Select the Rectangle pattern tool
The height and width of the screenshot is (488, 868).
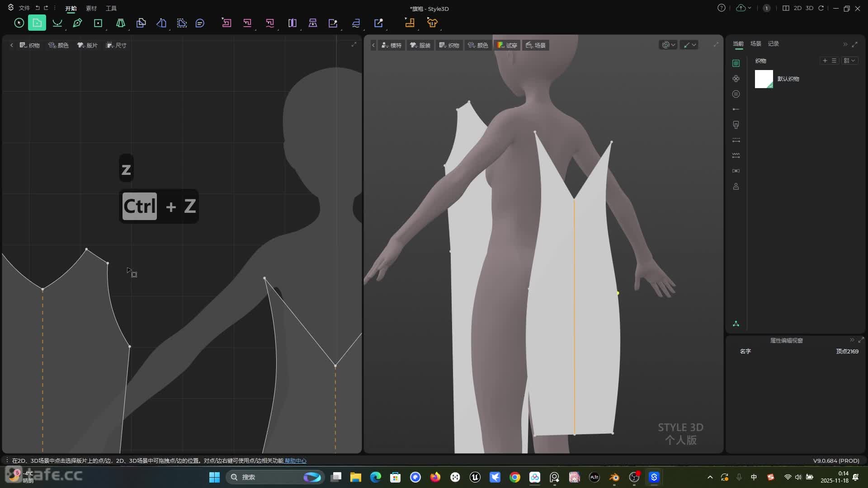98,23
